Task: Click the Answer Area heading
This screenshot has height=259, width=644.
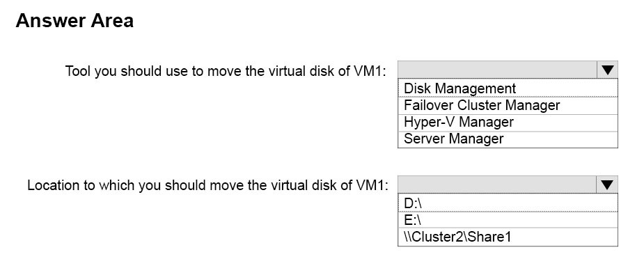Action: pyautogui.click(x=74, y=20)
